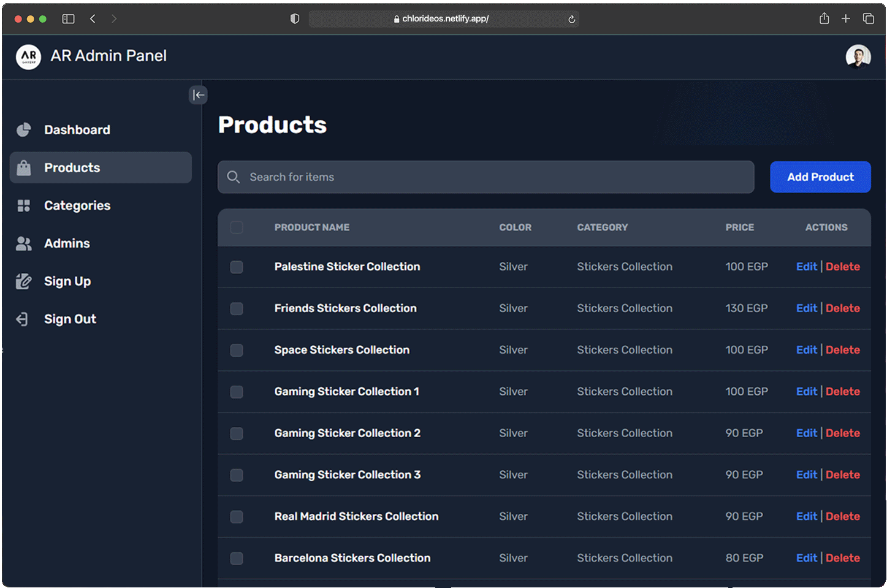Click the COLOR column header
The width and height of the screenshot is (887, 588).
point(515,227)
